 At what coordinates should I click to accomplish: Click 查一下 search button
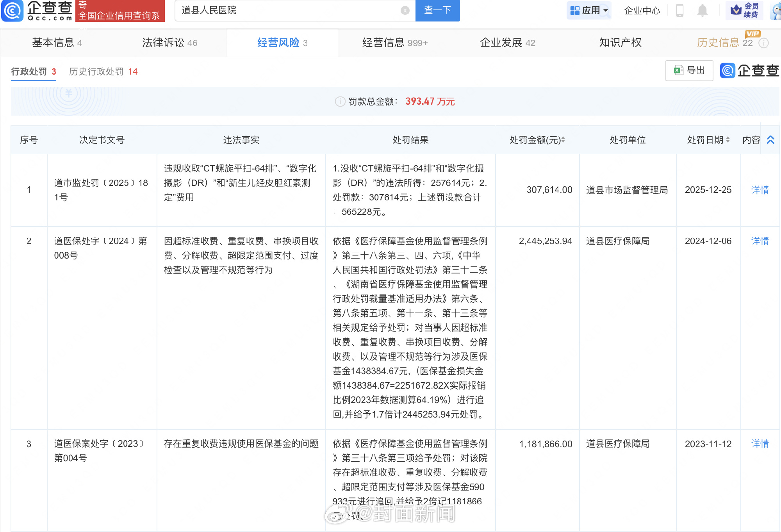[x=437, y=11]
